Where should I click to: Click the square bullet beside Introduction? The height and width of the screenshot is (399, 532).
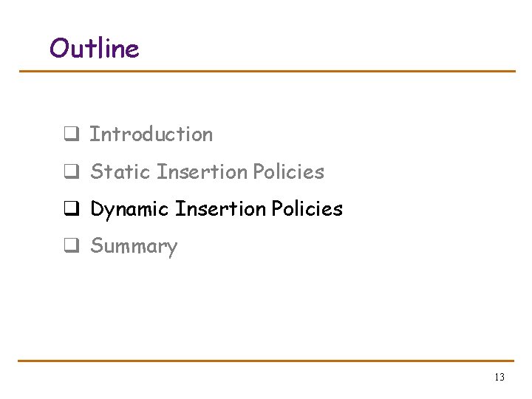(70, 135)
